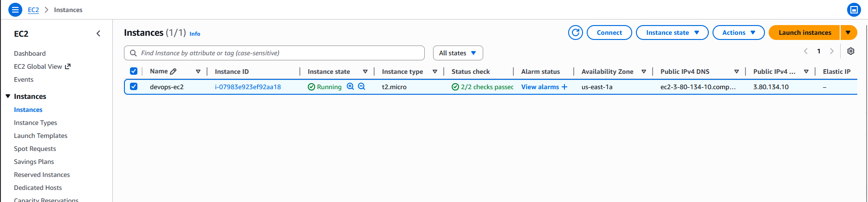This screenshot has height=202, width=868.
Task: Click the ec2-3-80-134-10 public DNS cell
Action: coord(698,87)
